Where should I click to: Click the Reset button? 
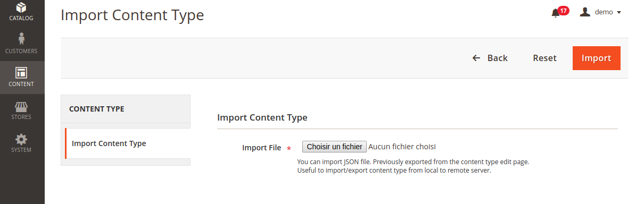coord(544,58)
